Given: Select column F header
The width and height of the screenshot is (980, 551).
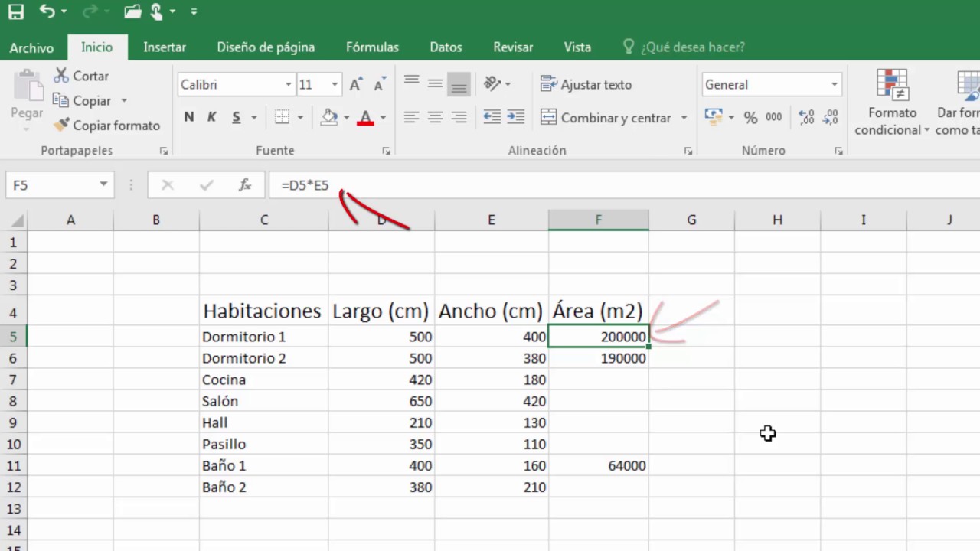Looking at the screenshot, I should click(599, 220).
